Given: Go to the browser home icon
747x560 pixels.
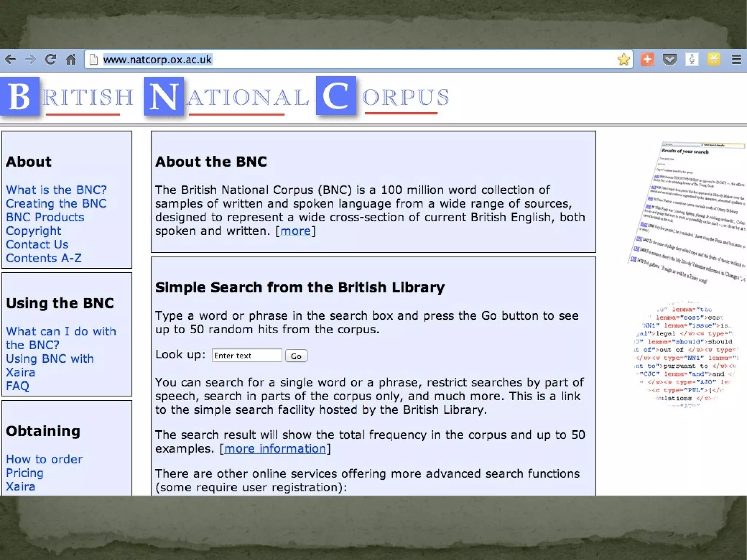Looking at the screenshot, I should pos(70,59).
